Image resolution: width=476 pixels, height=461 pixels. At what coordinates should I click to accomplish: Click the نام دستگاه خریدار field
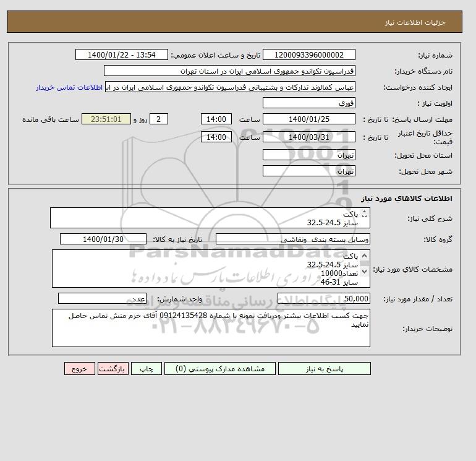click(x=229, y=71)
